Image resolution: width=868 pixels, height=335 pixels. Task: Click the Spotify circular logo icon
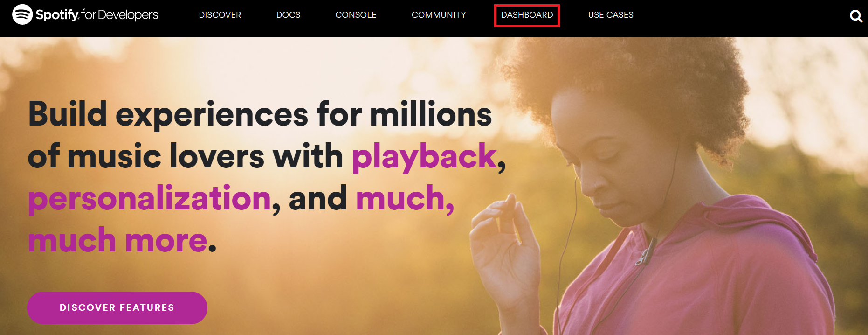(x=22, y=14)
